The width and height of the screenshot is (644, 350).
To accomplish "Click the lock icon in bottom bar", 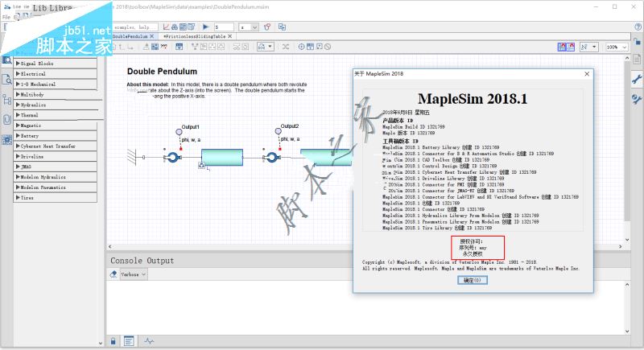I will pyautogui.click(x=114, y=341).
